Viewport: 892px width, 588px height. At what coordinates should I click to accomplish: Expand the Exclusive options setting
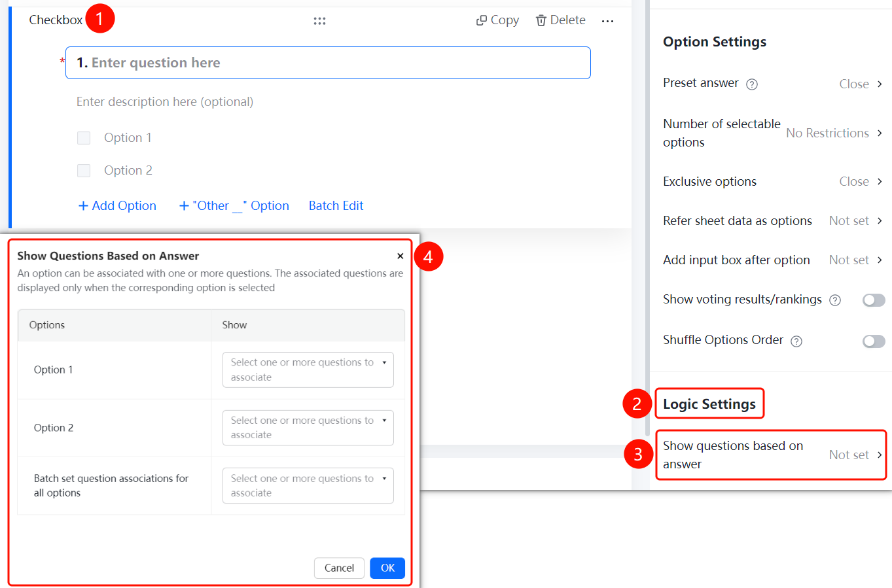[772, 181]
